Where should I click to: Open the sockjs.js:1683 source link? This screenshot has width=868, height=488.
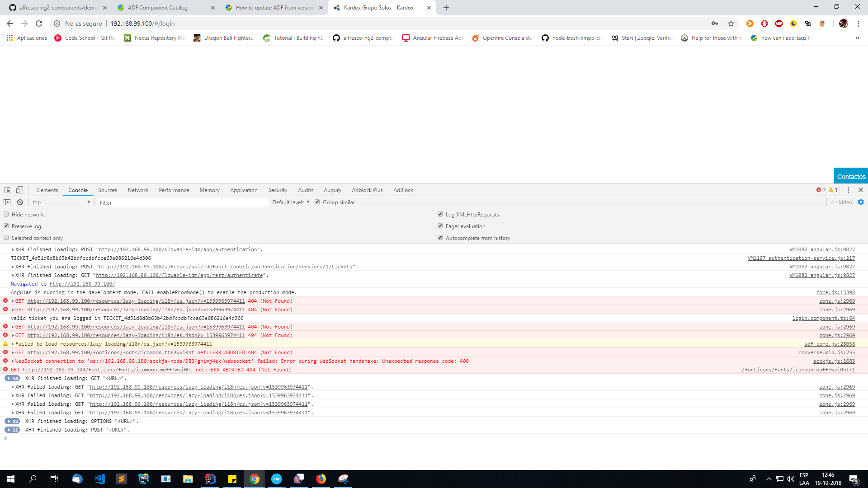(834, 361)
